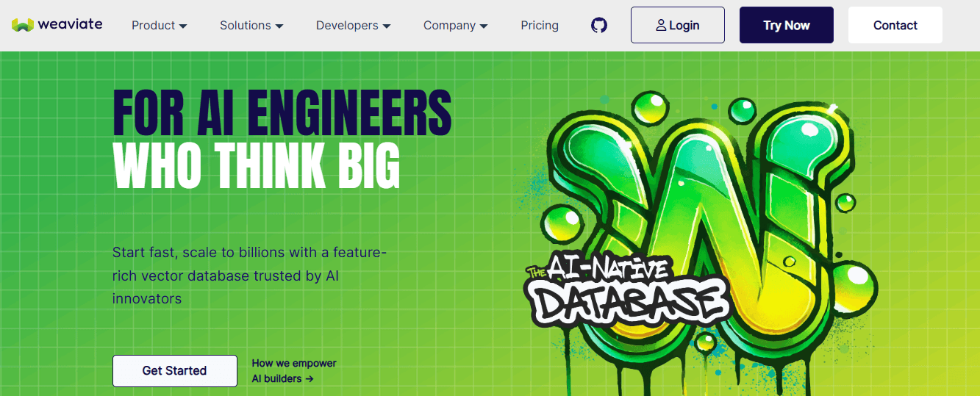This screenshot has width=980, height=396.
Task: Click the Start fast, scale to billions paragraph
Action: tap(250, 276)
